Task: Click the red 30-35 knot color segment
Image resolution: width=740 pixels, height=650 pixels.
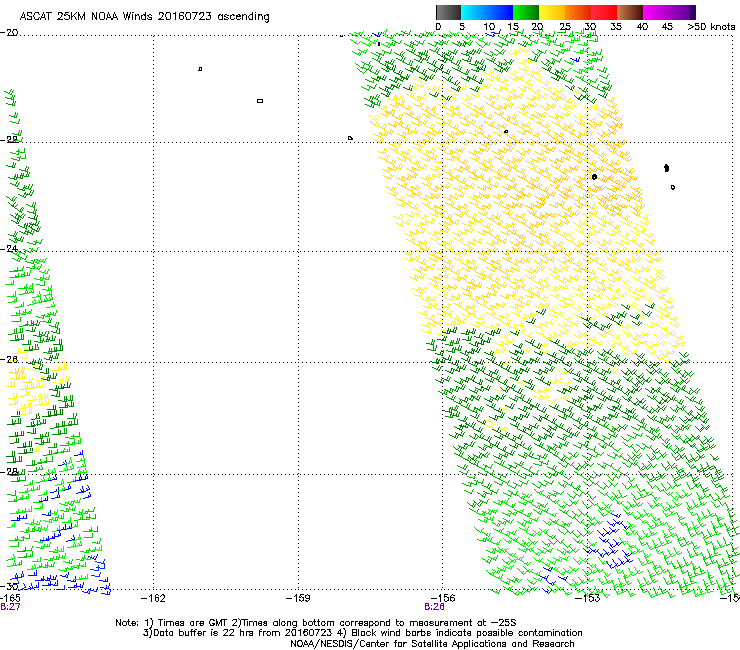Action: (x=604, y=12)
